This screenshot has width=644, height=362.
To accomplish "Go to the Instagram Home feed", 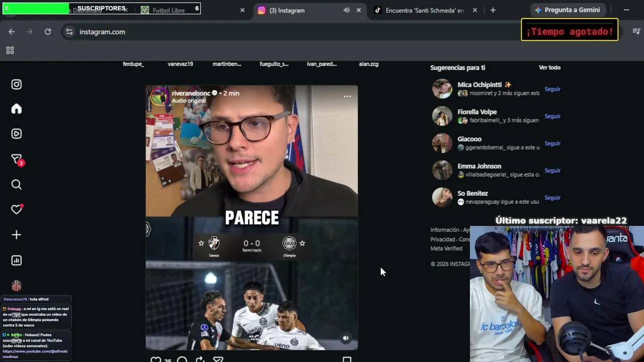I will (17, 109).
